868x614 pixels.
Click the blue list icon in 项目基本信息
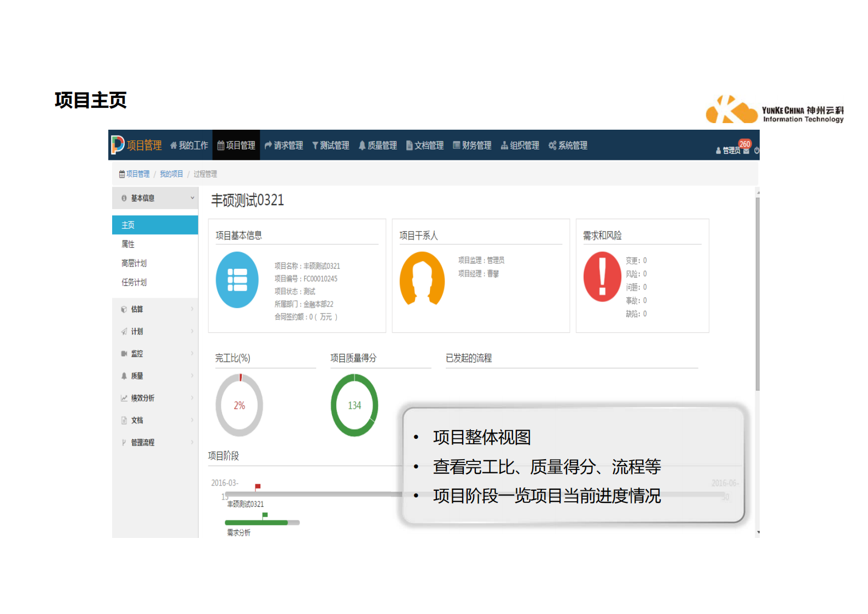(237, 280)
